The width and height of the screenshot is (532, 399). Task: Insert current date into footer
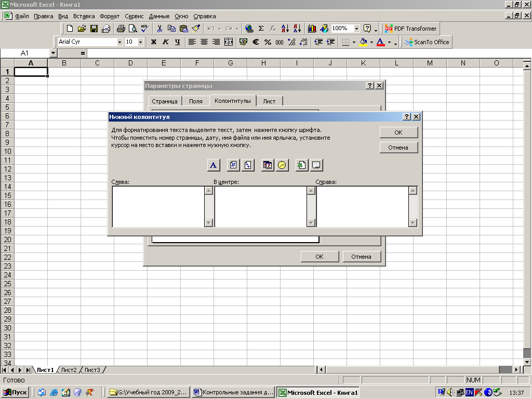(x=268, y=165)
